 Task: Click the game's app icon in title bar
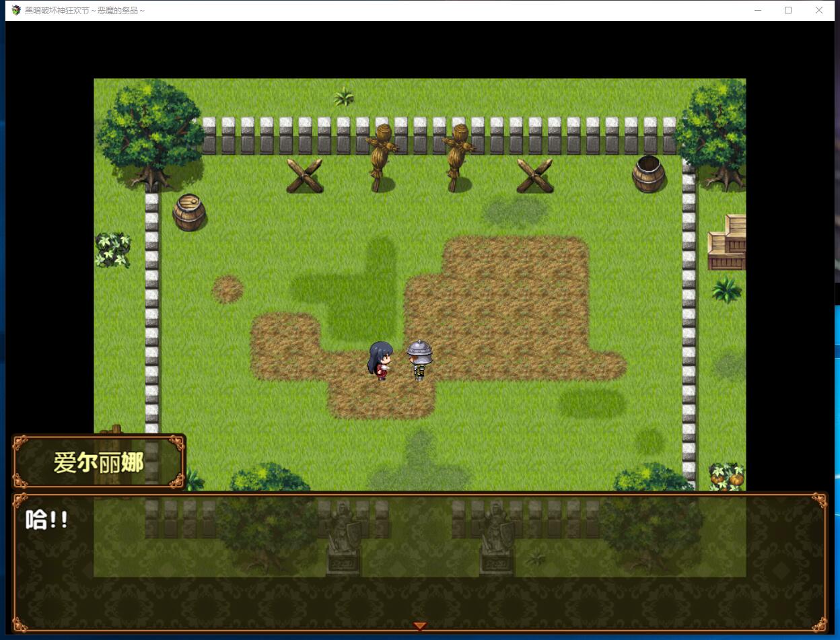click(16, 10)
